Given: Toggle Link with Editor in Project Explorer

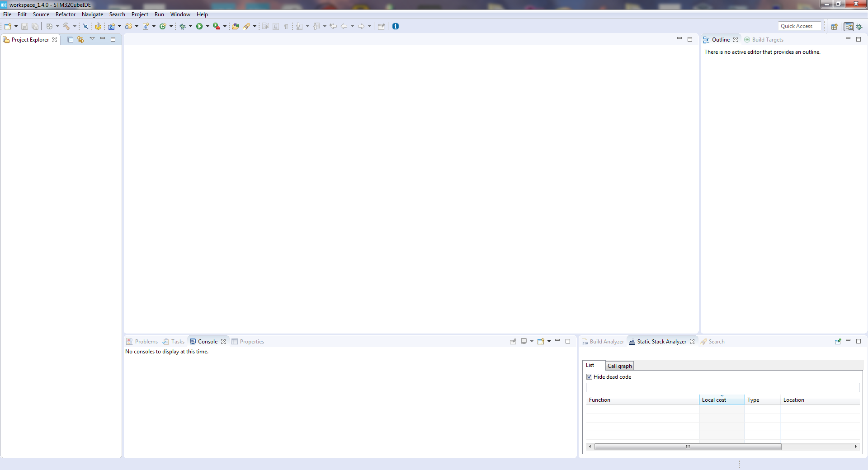Looking at the screenshot, I should click(80, 39).
